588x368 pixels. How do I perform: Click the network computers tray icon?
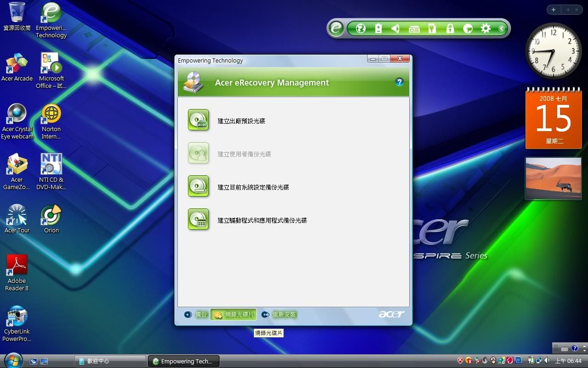[x=538, y=361]
